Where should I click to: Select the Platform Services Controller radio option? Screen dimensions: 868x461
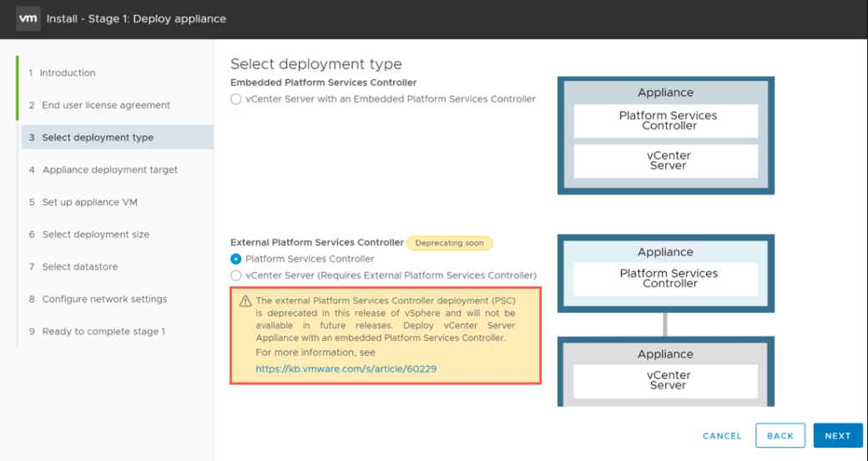click(x=236, y=259)
